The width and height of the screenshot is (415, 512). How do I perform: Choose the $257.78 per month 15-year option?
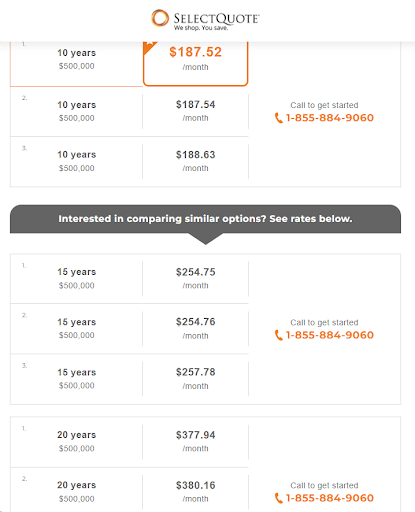(x=196, y=379)
